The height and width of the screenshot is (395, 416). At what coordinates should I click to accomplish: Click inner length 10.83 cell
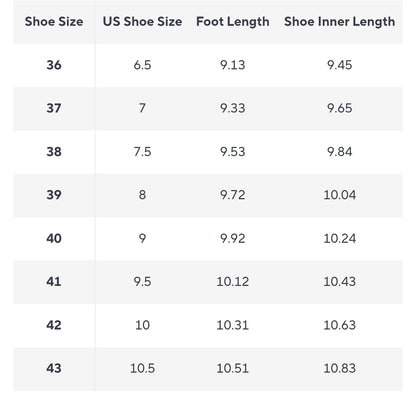click(340, 368)
